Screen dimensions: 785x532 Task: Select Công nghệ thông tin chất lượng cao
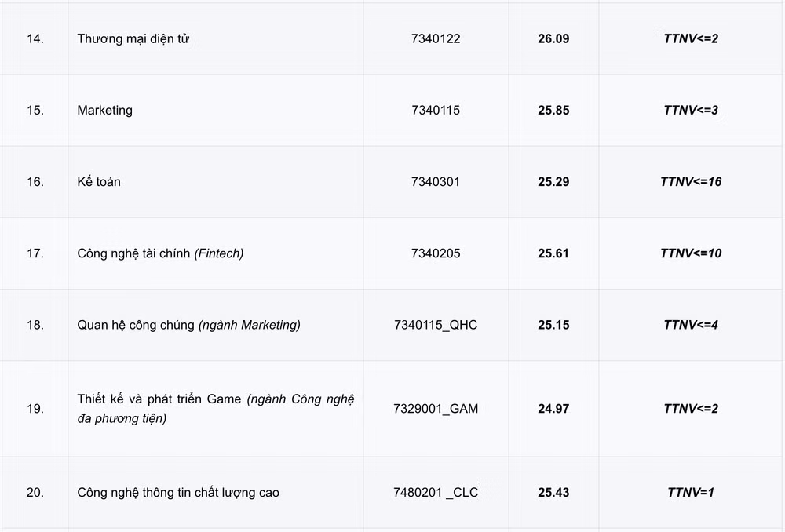click(x=178, y=493)
